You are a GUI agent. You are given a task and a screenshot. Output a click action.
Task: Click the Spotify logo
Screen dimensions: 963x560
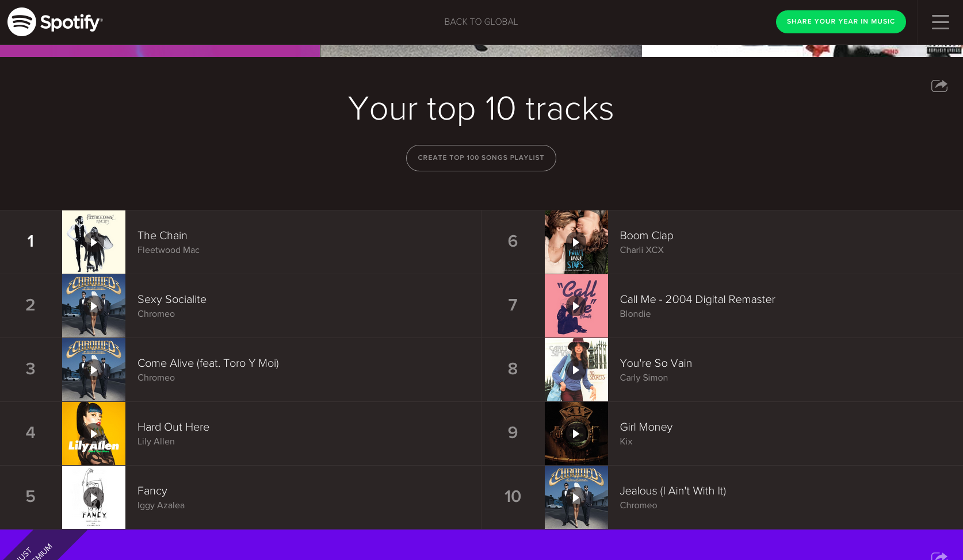[55, 22]
